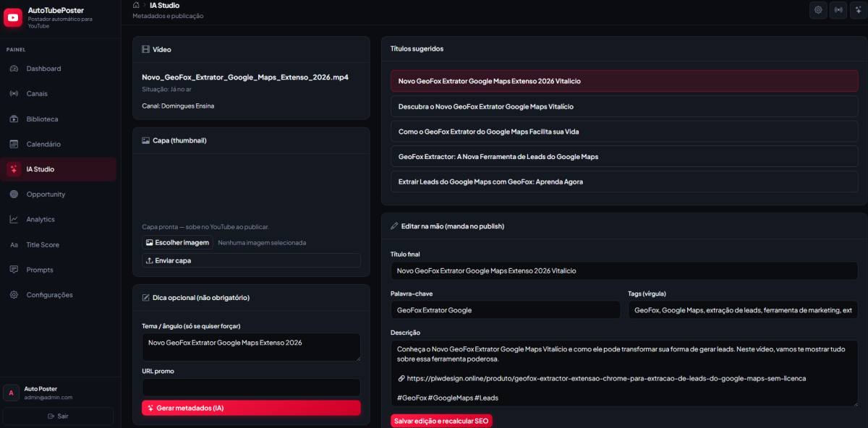Click the gear icon in top-right header
The width and height of the screenshot is (868, 428).
pos(818,10)
